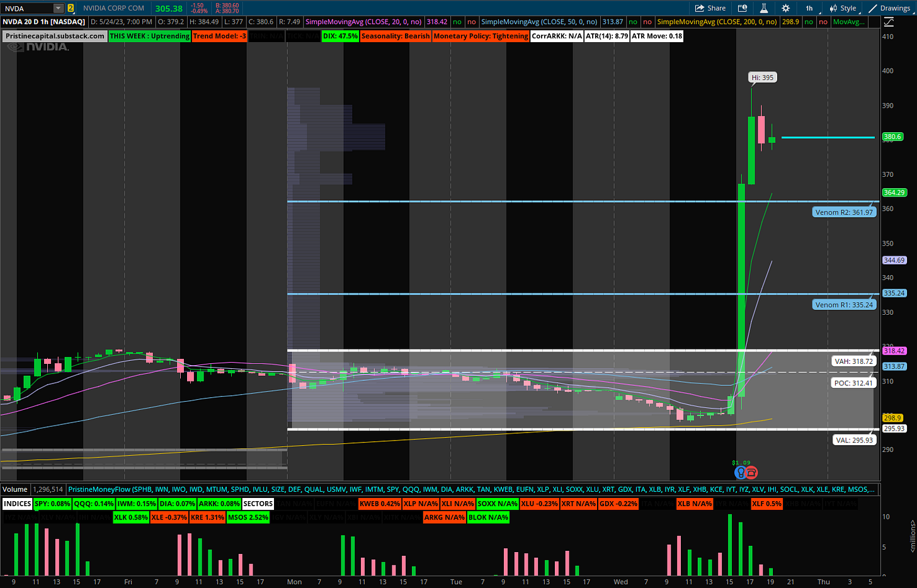917x588 pixels.
Task: Open the flask Edit Studies icon
Action: 763,8
